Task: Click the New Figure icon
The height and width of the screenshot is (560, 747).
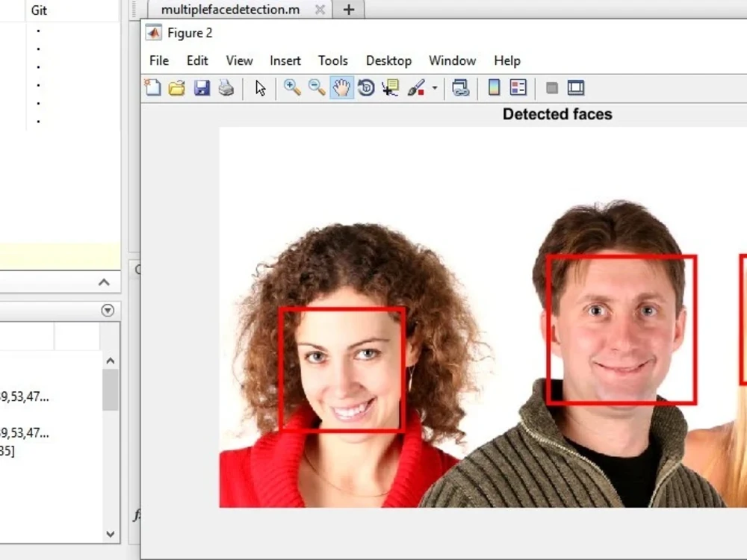Action: click(x=152, y=87)
